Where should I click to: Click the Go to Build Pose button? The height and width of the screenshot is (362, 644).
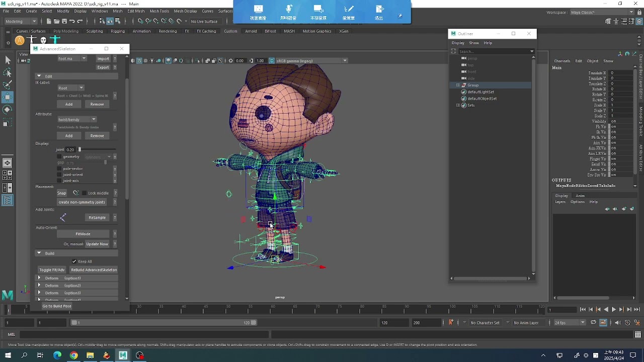pos(57,306)
